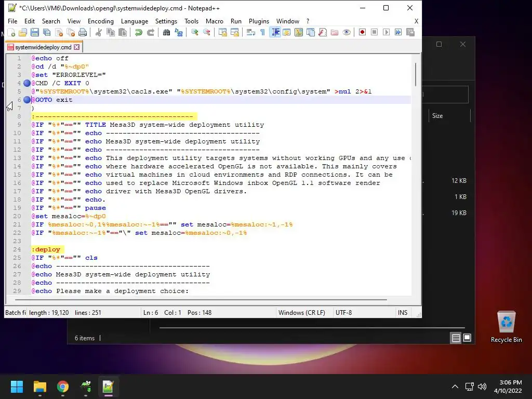
Task: Open the Plugins menu
Action: 259,21
